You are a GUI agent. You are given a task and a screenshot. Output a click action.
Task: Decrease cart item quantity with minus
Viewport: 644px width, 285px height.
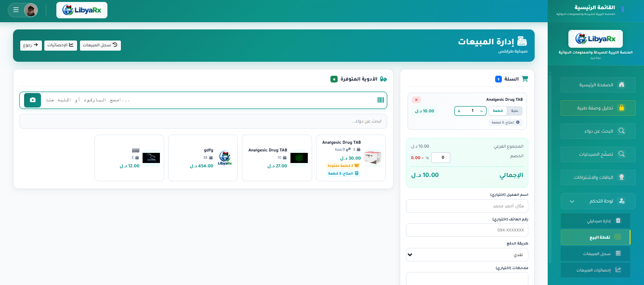coord(481,111)
